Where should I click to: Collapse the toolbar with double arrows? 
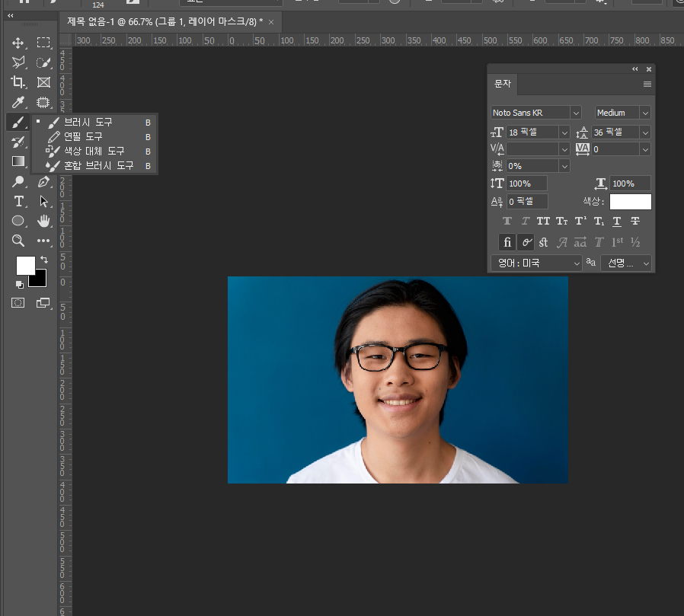coord(11,16)
